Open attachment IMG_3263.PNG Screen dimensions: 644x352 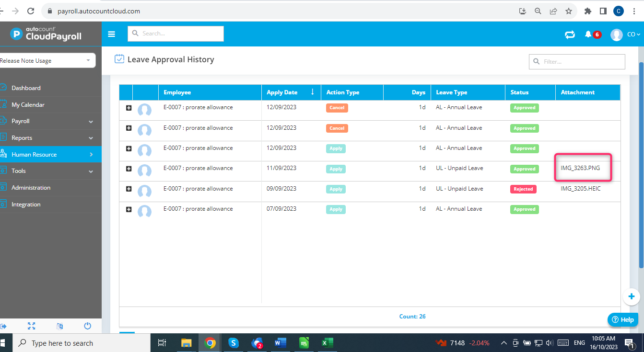point(580,168)
